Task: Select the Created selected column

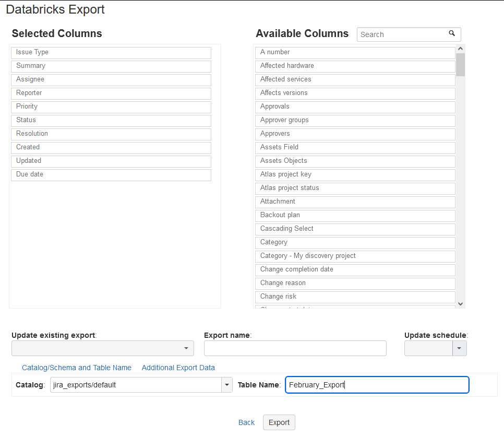Action: pyautogui.click(x=111, y=148)
